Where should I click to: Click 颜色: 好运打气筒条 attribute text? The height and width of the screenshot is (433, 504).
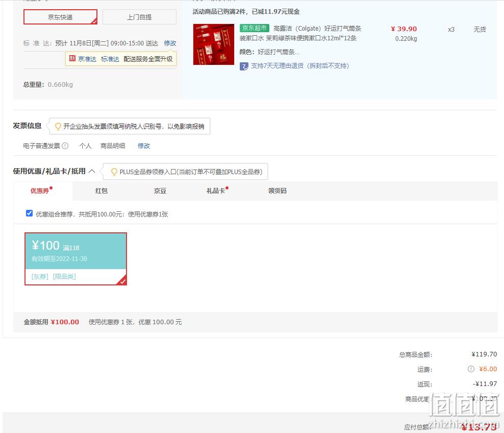pos(269,52)
